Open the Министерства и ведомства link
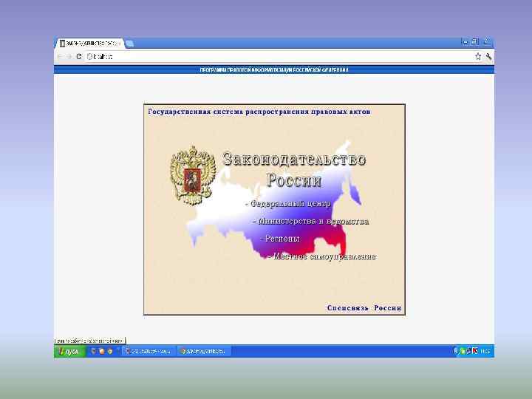Viewport: 532px width, 399px height. coord(311,221)
